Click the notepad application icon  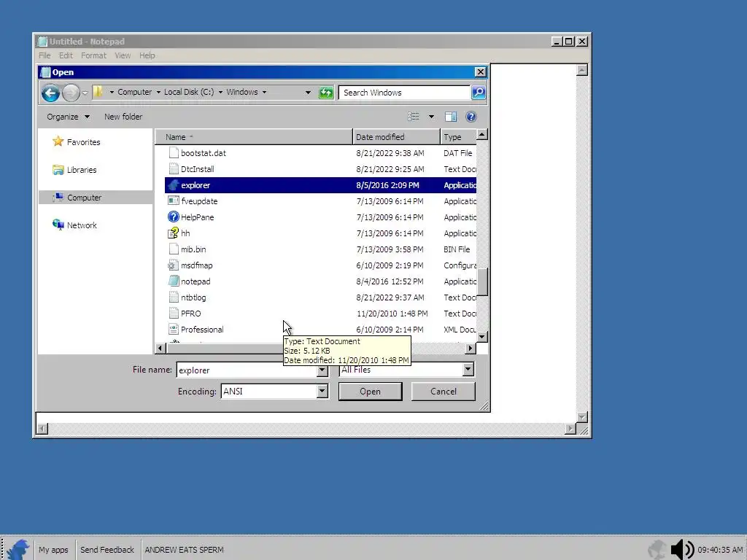[x=174, y=281]
